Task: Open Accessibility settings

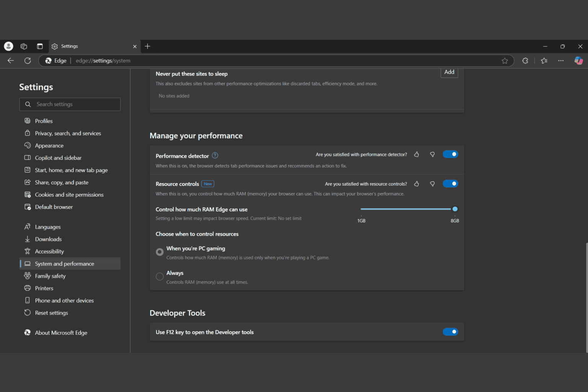Action: 70,251
